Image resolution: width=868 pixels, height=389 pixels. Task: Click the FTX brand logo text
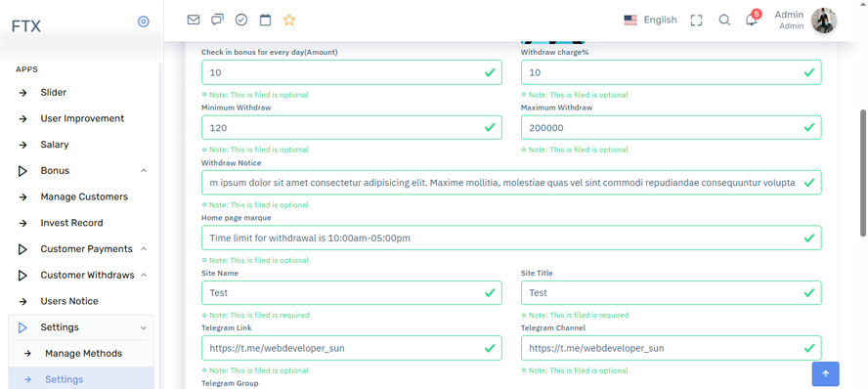coord(26,26)
